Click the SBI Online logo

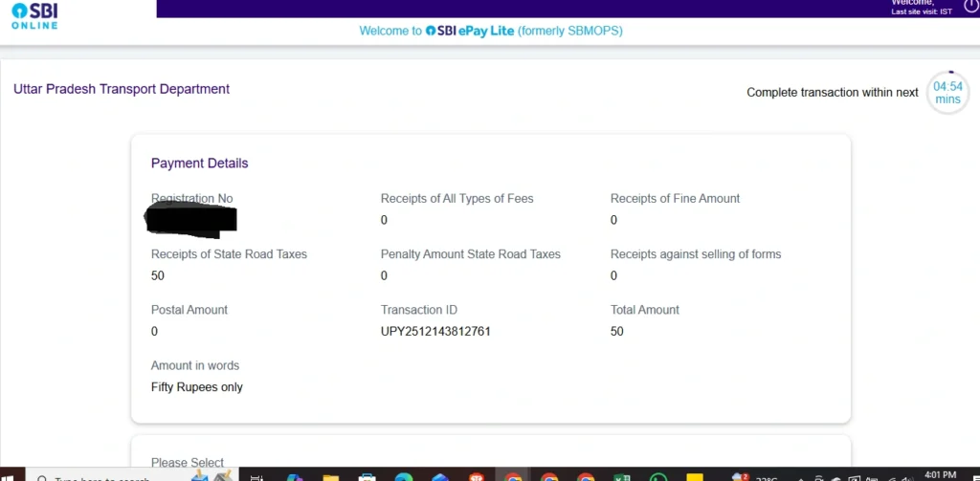point(34,15)
